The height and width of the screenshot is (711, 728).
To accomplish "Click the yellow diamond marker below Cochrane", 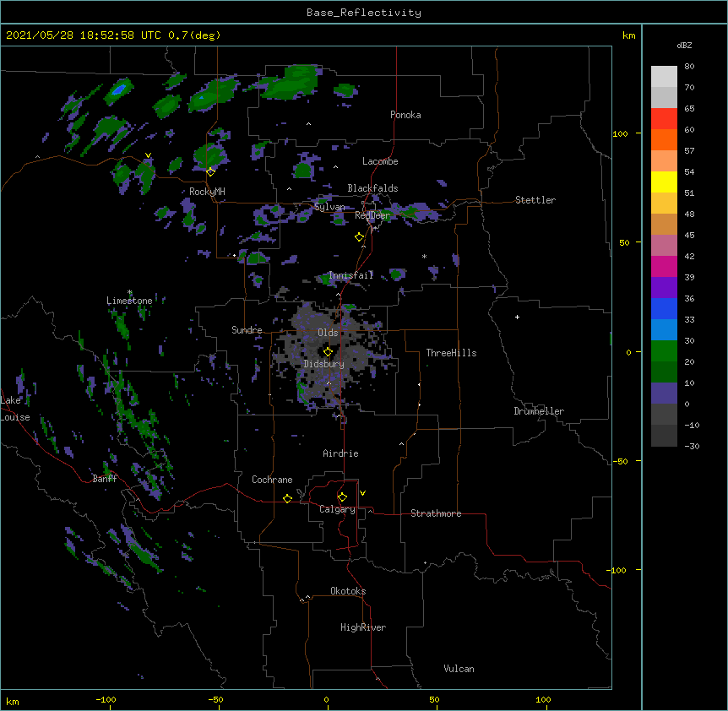I will pyautogui.click(x=287, y=498).
